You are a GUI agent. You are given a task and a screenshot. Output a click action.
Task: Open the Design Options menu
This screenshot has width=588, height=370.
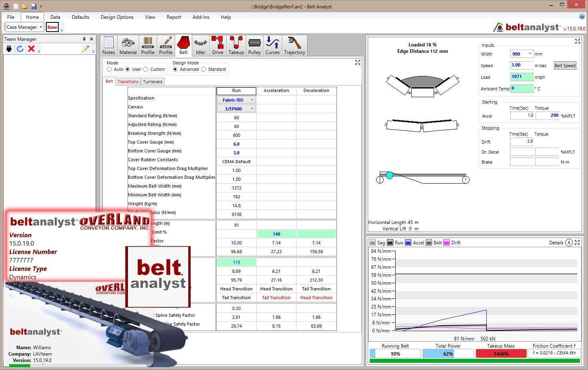(117, 17)
